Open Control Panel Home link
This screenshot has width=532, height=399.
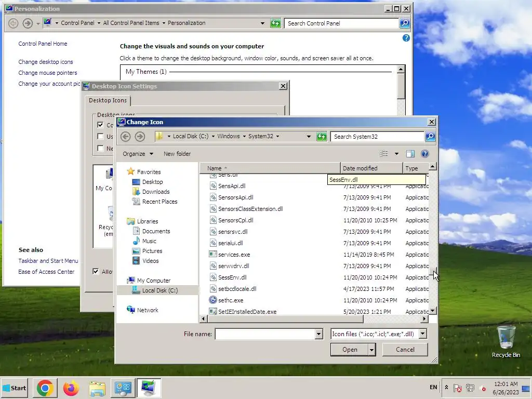click(x=43, y=44)
